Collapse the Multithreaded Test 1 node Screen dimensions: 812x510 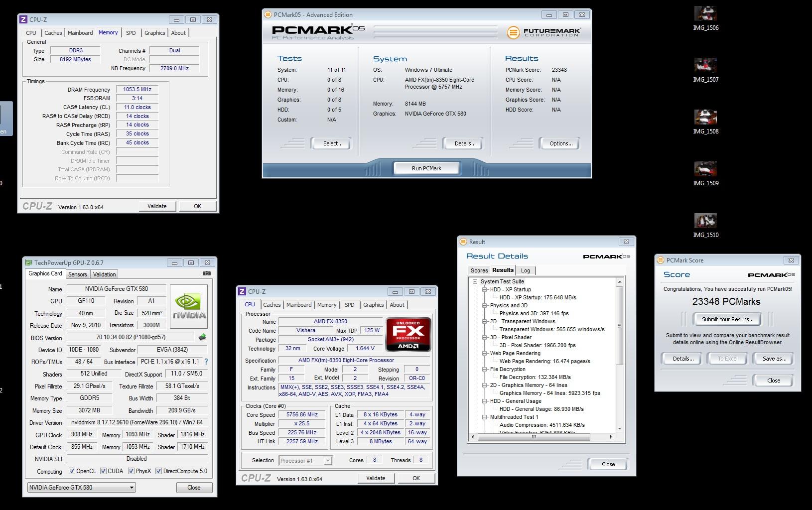coord(484,417)
